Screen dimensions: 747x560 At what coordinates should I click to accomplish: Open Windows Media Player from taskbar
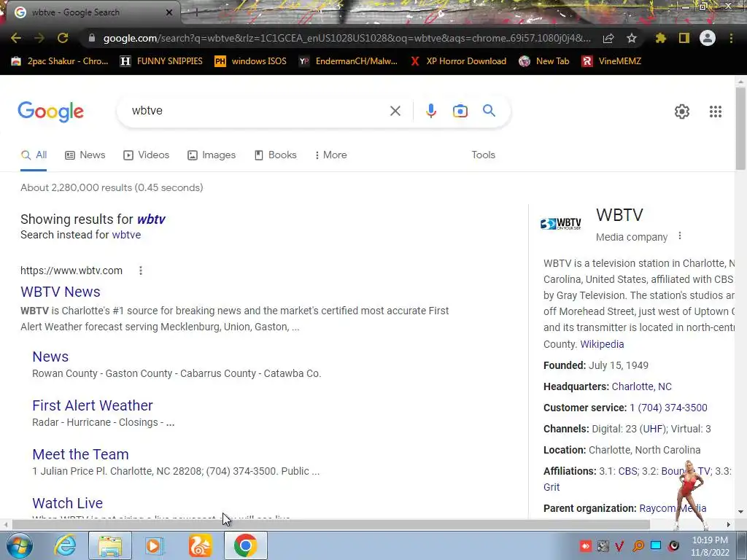[x=155, y=545]
